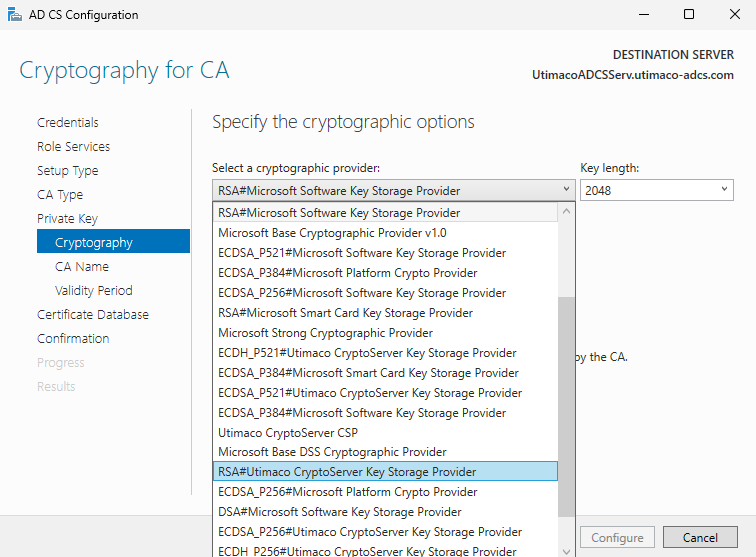Navigate to Validity Period step
The width and height of the screenshot is (756, 557).
(x=94, y=291)
